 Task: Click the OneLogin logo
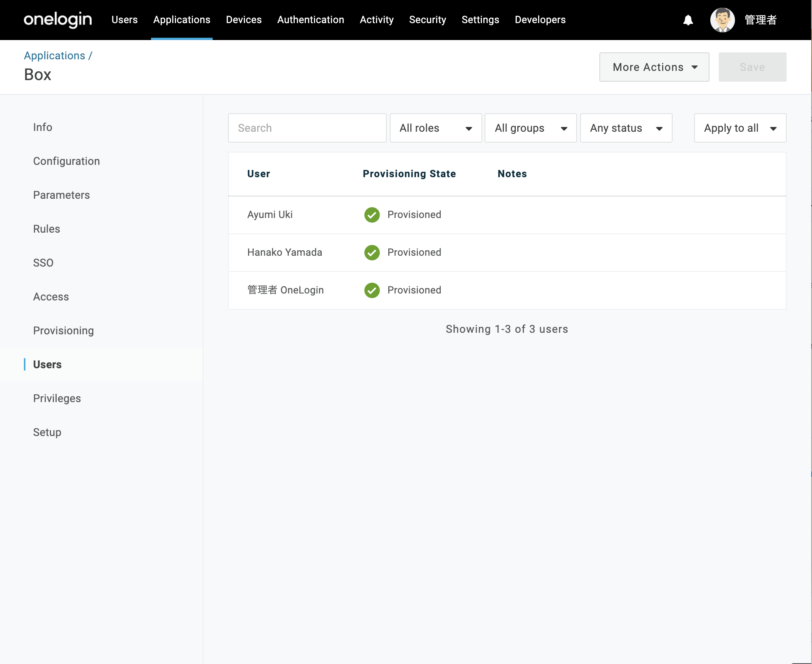(x=58, y=19)
